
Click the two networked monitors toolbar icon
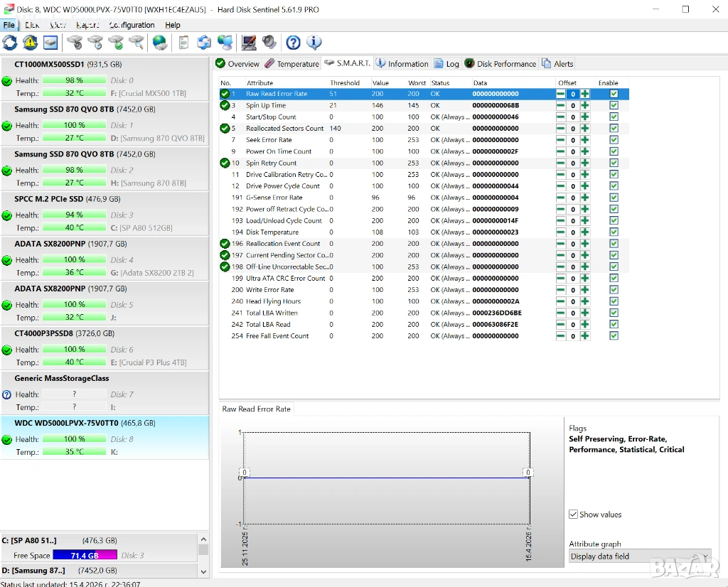pos(225,43)
